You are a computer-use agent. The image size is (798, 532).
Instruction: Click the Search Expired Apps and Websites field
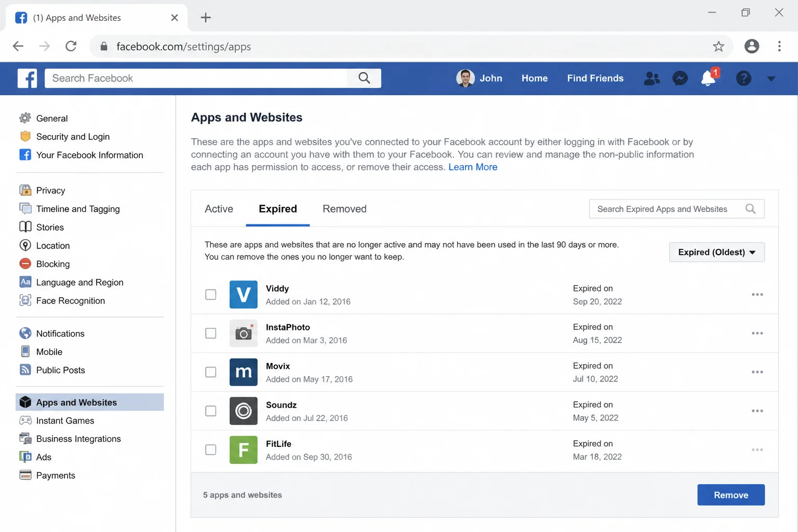point(676,209)
